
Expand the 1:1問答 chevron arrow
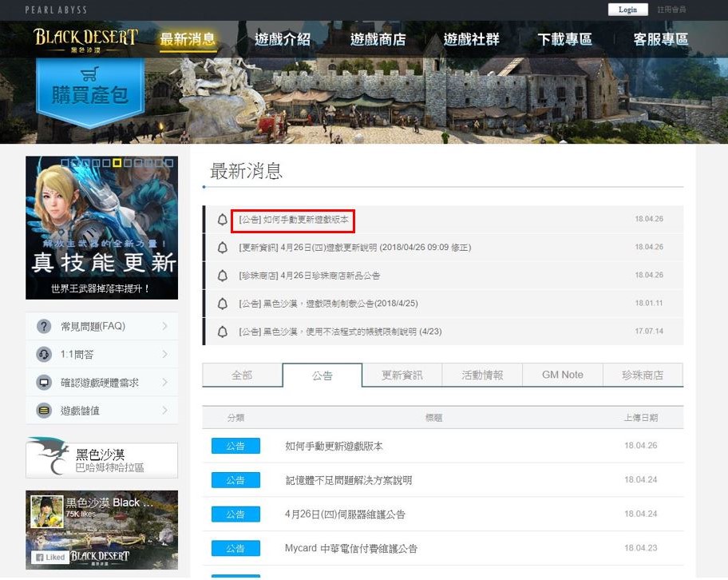(164, 355)
